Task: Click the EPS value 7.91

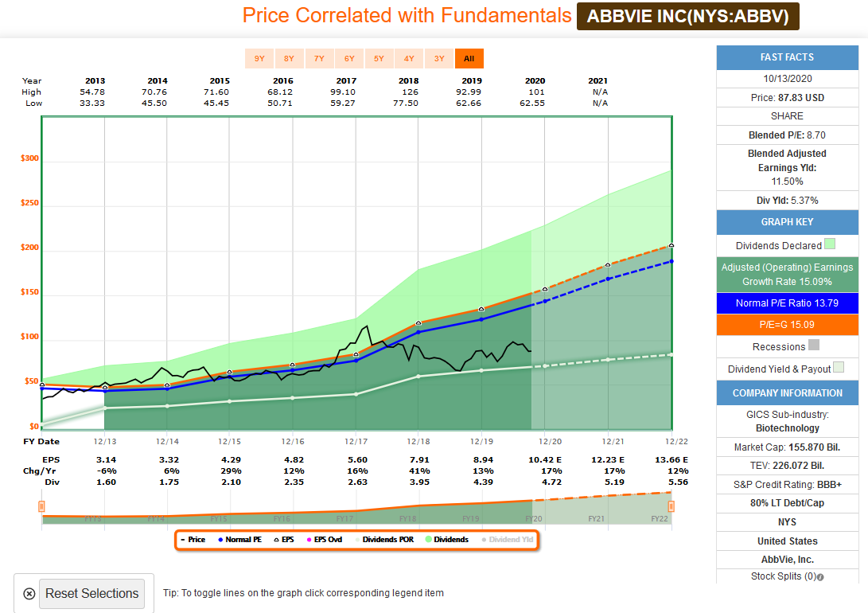Action: click(x=419, y=459)
